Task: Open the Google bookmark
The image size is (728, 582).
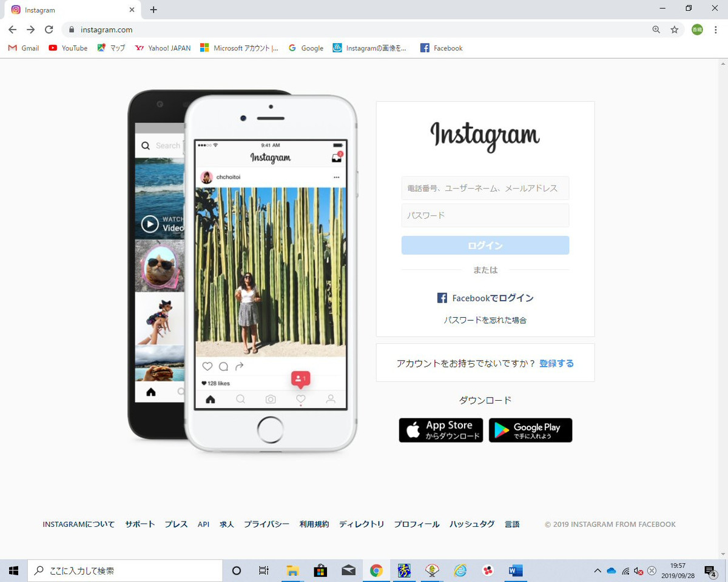Action: tap(306, 48)
